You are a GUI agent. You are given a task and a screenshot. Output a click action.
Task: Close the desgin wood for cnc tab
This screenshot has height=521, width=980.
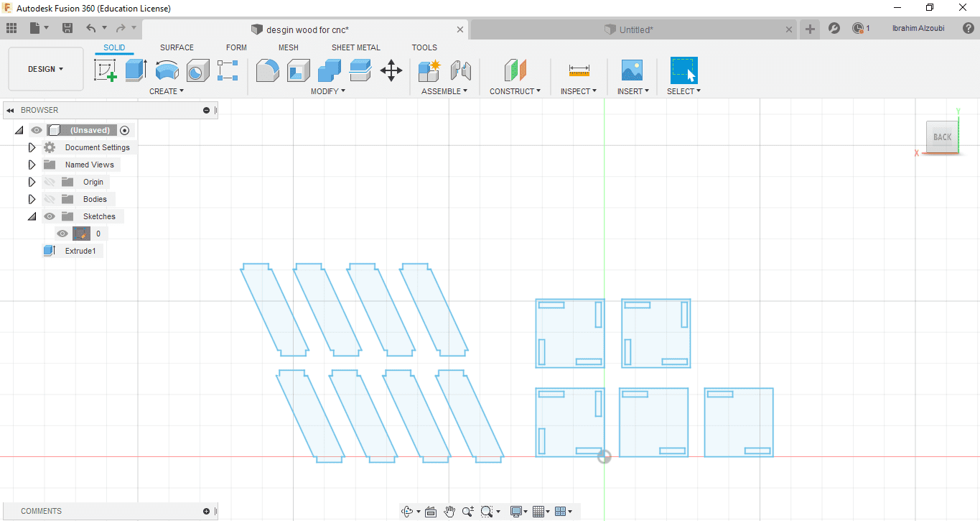point(459,29)
